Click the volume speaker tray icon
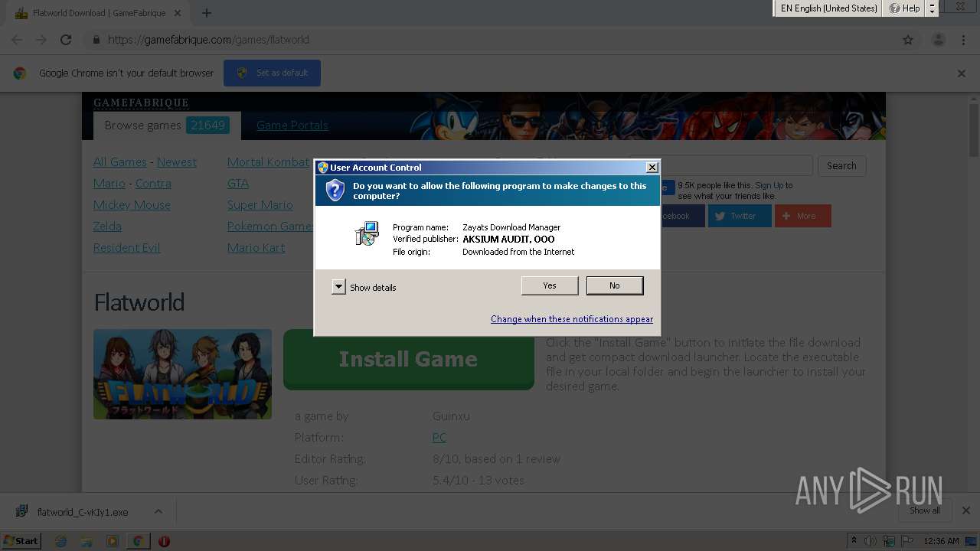Image resolution: width=980 pixels, height=551 pixels. click(x=871, y=541)
